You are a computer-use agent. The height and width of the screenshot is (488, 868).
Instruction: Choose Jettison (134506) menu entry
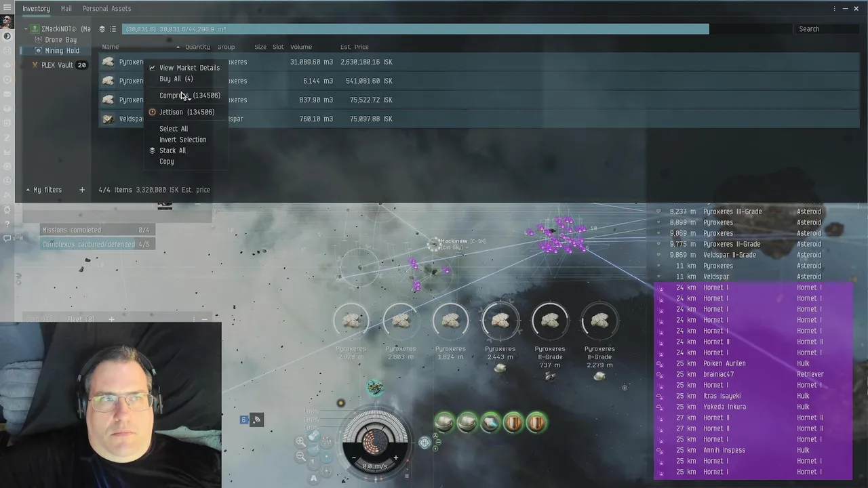186,112
